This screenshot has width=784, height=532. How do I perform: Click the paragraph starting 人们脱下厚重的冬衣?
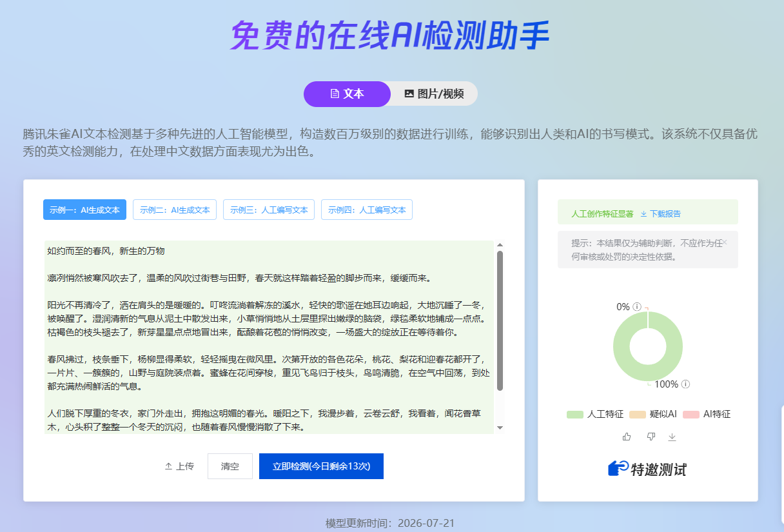point(264,420)
